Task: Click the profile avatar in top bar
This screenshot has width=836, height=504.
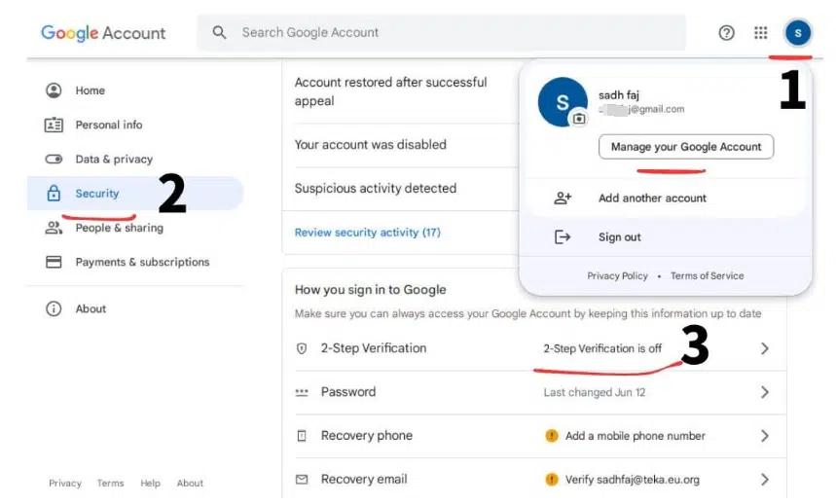Action: pos(798,33)
